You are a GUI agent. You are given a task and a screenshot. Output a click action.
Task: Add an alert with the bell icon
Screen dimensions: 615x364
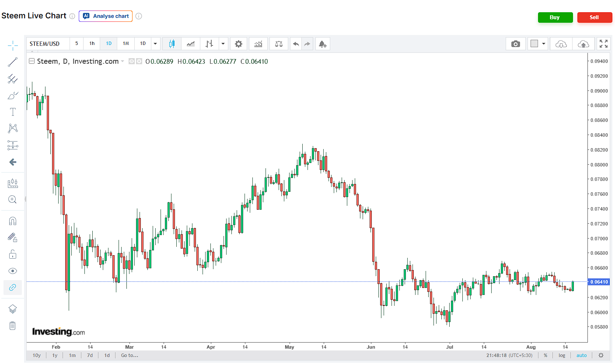[322, 44]
